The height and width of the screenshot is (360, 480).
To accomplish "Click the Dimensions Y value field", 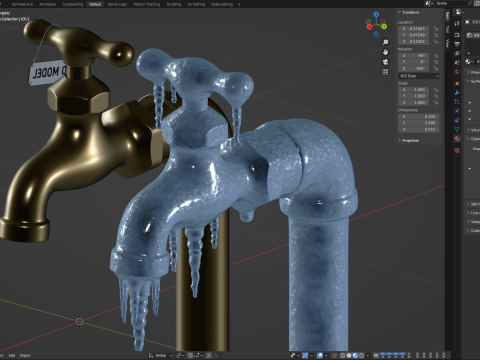I will 419,123.
